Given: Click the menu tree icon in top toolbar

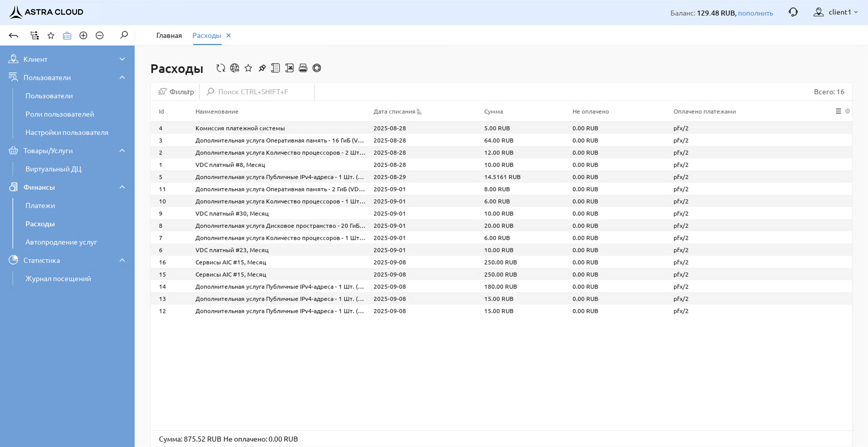Looking at the screenshot, I should [x=34, y=35].
